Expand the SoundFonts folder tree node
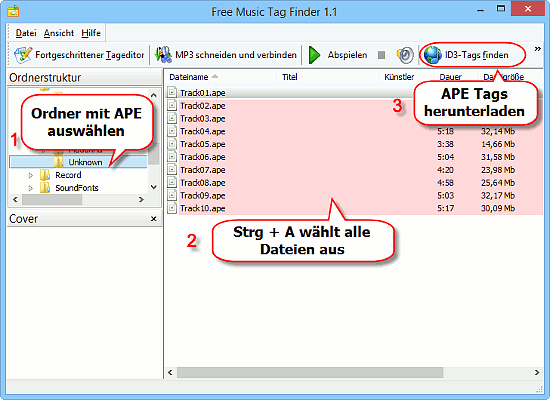The width and height of the screenshot is (550, 400). [31, 188]
